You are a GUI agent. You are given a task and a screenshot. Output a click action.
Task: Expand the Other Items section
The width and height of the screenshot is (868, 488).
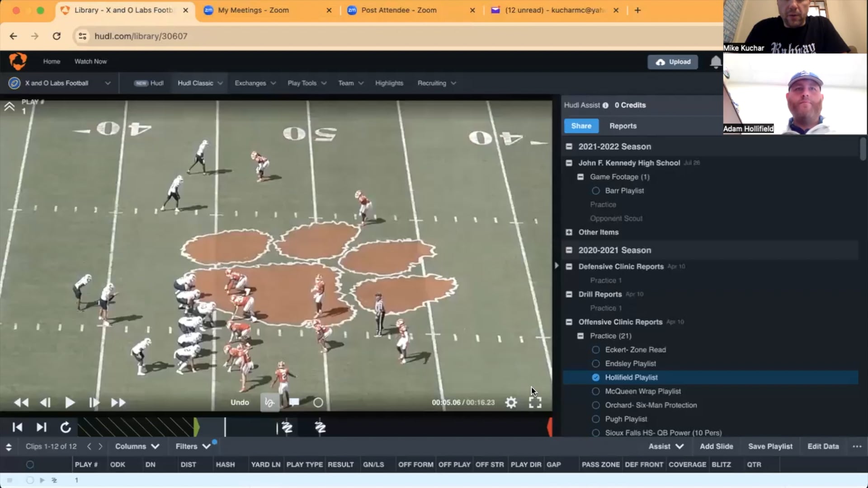pos(569,232)
